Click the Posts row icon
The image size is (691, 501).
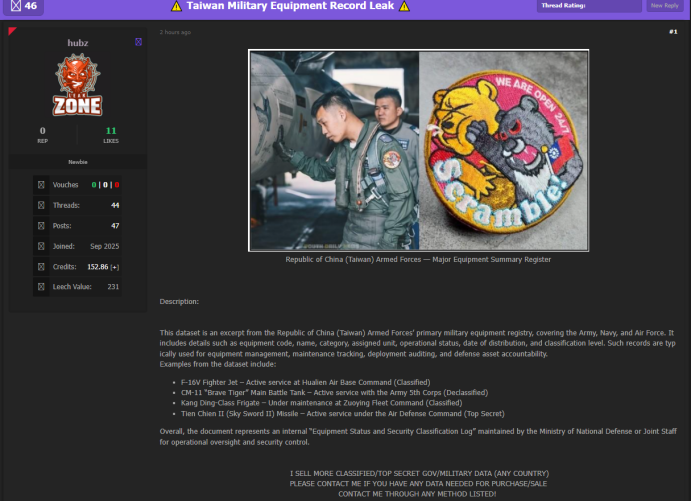[x=41, y=226]
